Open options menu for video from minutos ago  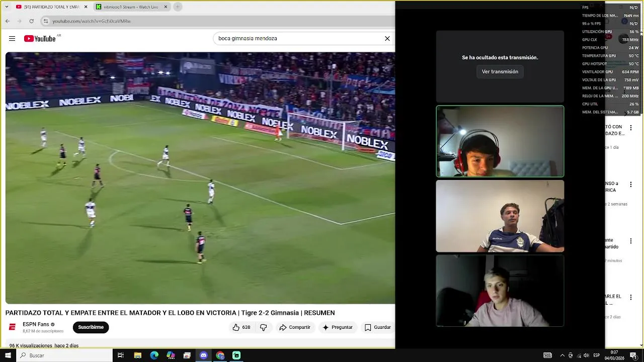631,241
